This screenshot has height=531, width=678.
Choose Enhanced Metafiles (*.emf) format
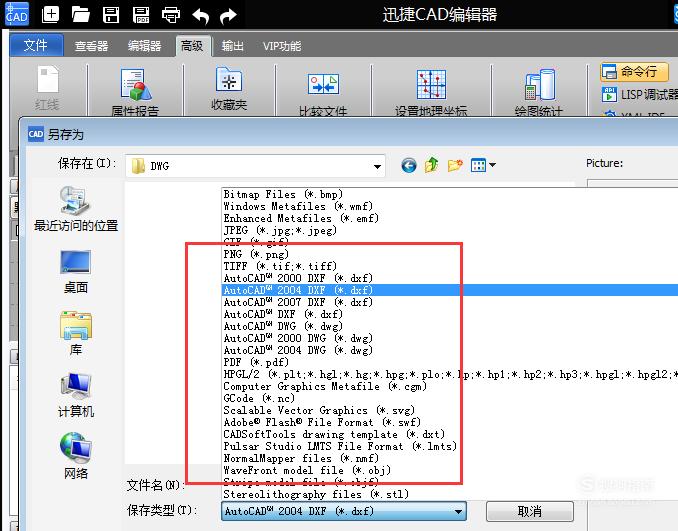[301, 218]
